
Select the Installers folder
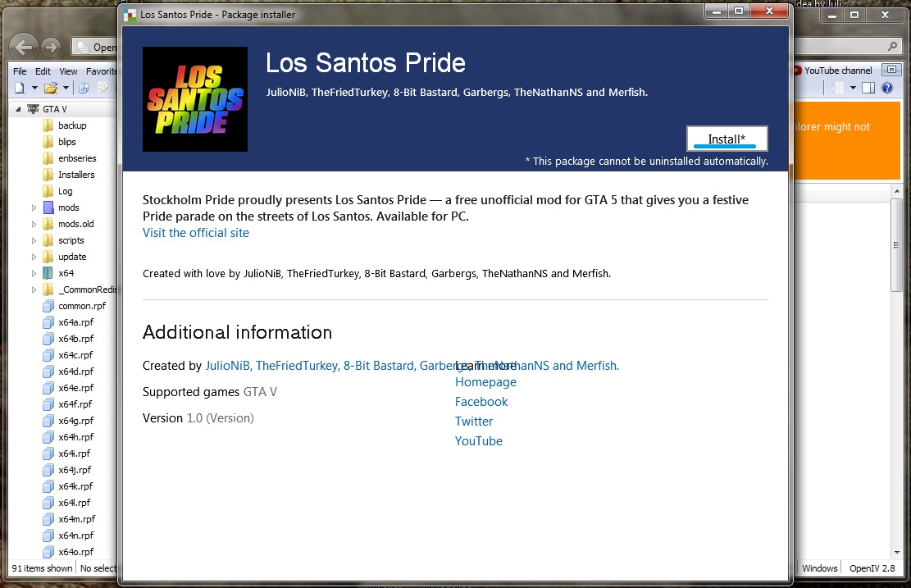click(76, 175)
